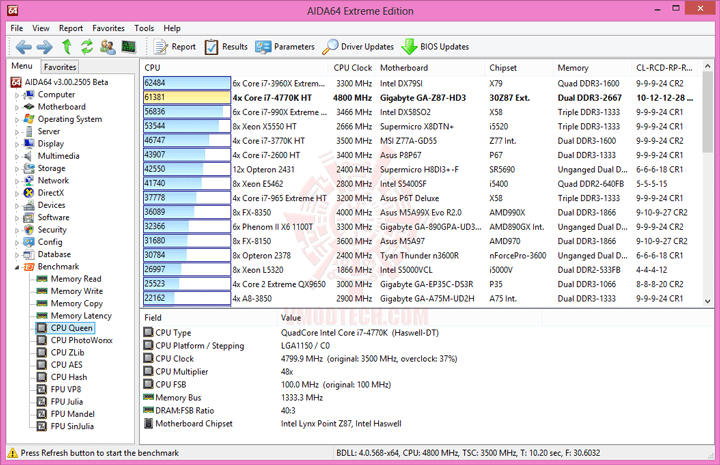This screenshot has width=720, height=465.
Task: Sort results by the Chipset column header
Action: click(x=519, y=68)
